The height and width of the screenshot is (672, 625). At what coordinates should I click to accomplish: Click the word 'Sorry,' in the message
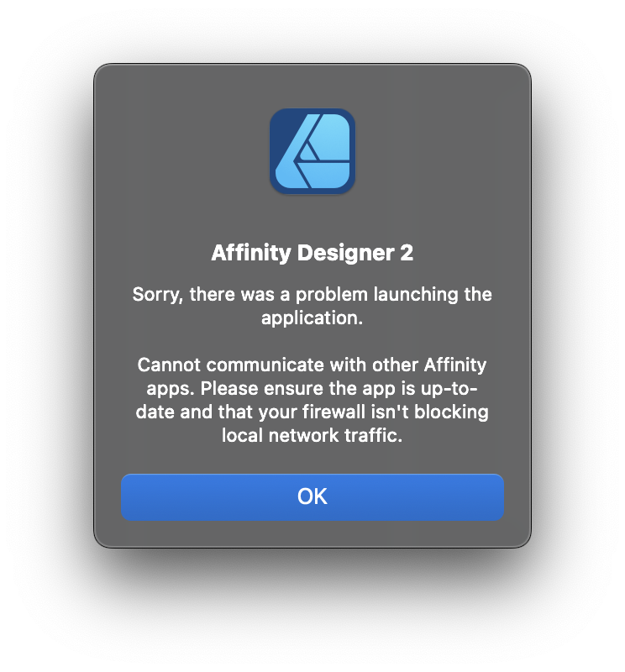tap(158, 295)
